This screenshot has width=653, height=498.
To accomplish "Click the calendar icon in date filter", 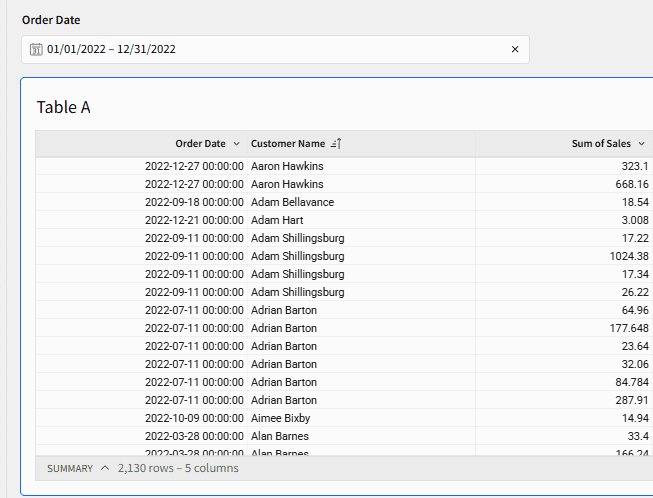I will pos(36,49).
